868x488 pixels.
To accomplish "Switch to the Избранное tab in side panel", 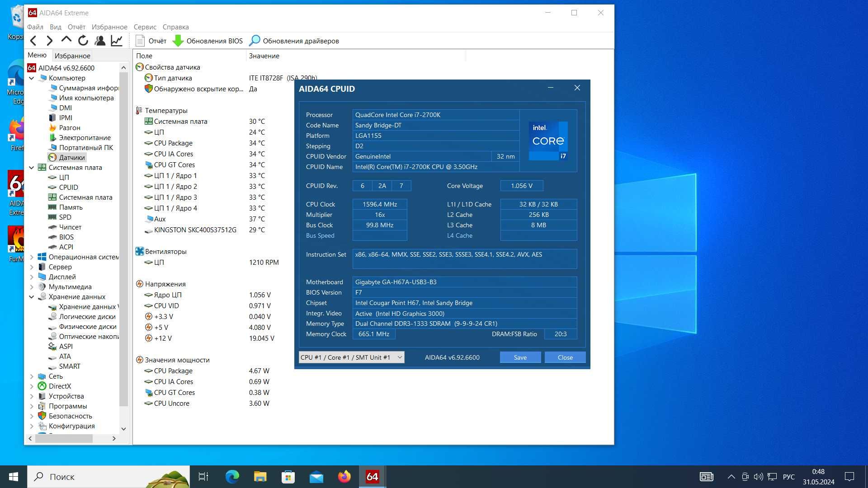I will [72, 56].
